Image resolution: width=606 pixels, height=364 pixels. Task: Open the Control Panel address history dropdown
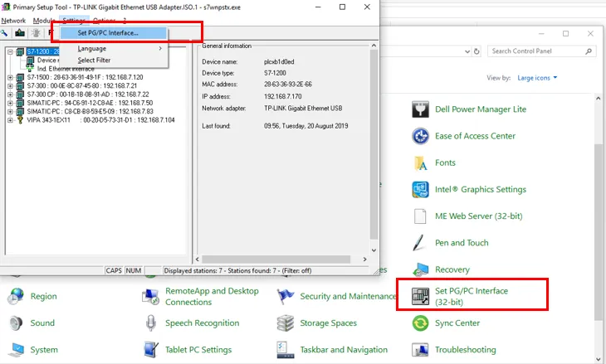point(467,51)
